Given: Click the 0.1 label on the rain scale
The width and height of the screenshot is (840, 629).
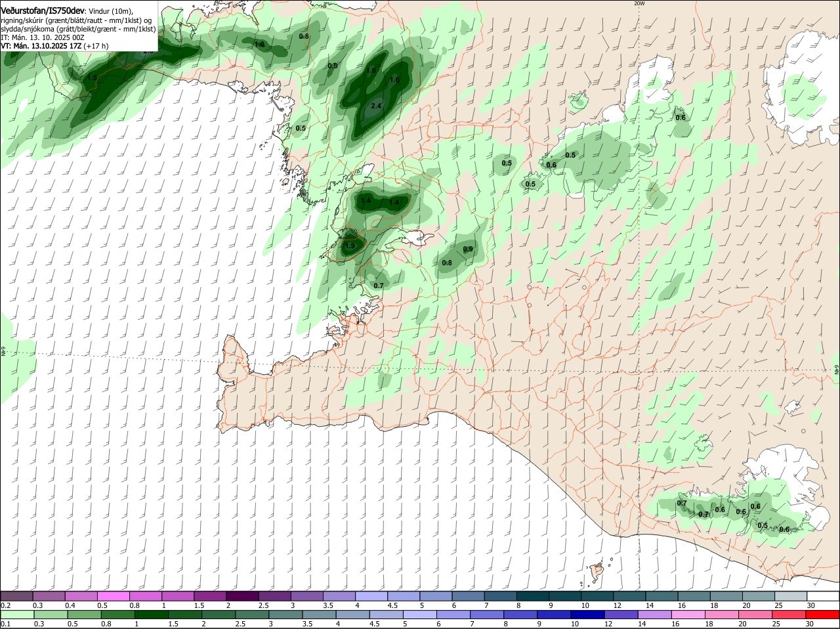Looking at the screenshot, I should pyautogui.click(x=5, y=624).
